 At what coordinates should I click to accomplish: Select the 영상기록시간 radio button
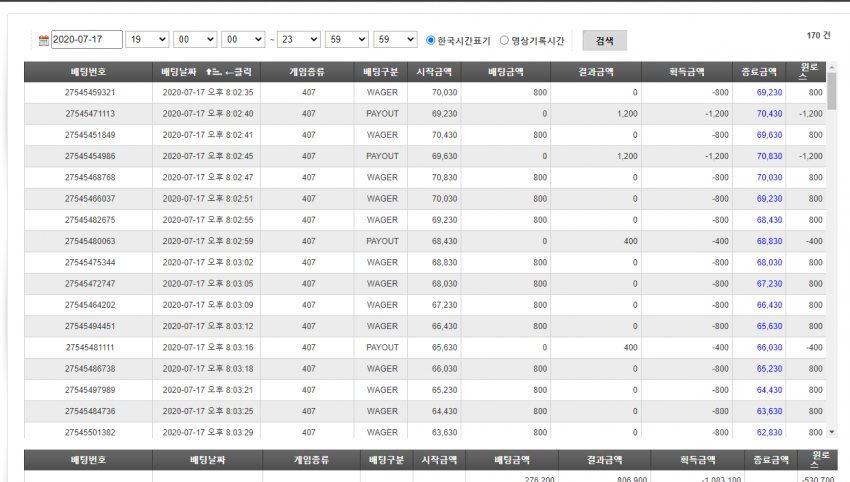point(504,40)
